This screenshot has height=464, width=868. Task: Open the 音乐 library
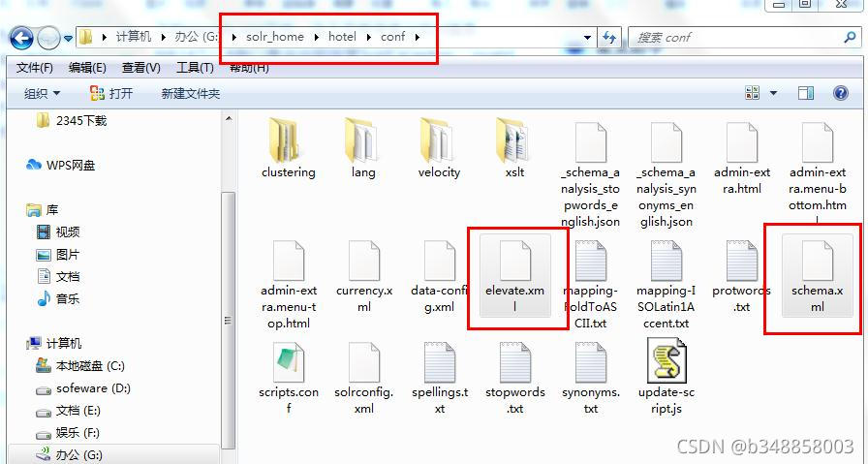58,298
